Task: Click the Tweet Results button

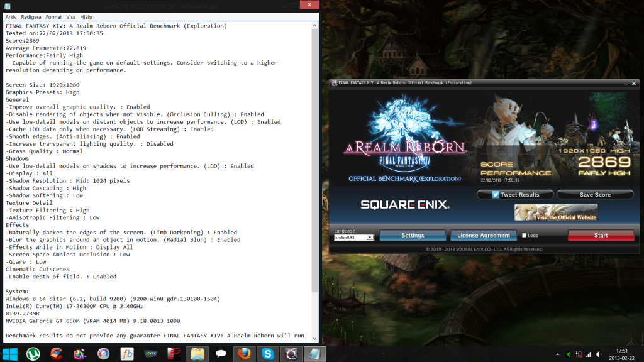Action: 515,195
